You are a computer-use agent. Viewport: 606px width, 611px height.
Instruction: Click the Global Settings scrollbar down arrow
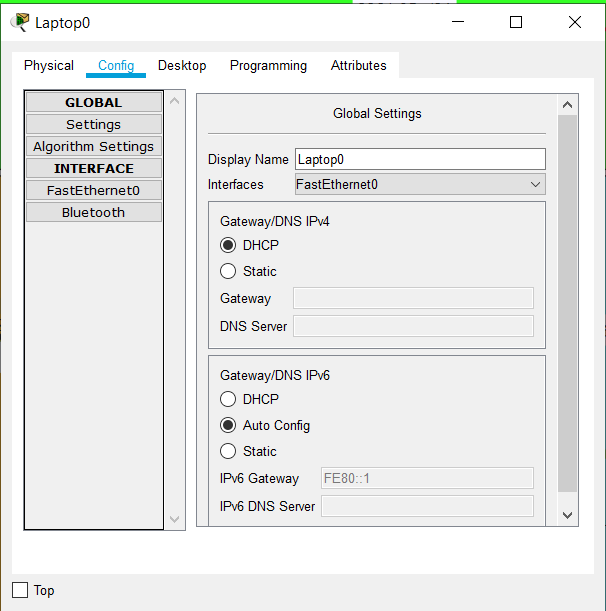coord(567,515)
